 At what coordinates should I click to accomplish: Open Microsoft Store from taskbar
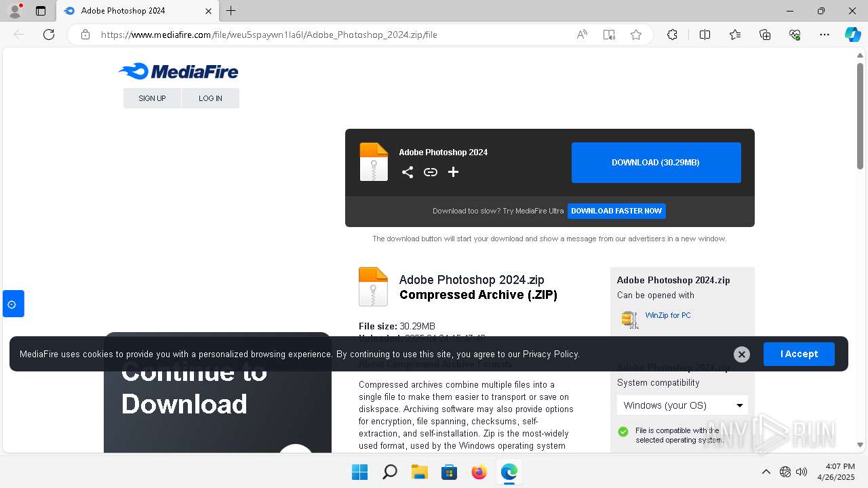click(x=449, y=472)
